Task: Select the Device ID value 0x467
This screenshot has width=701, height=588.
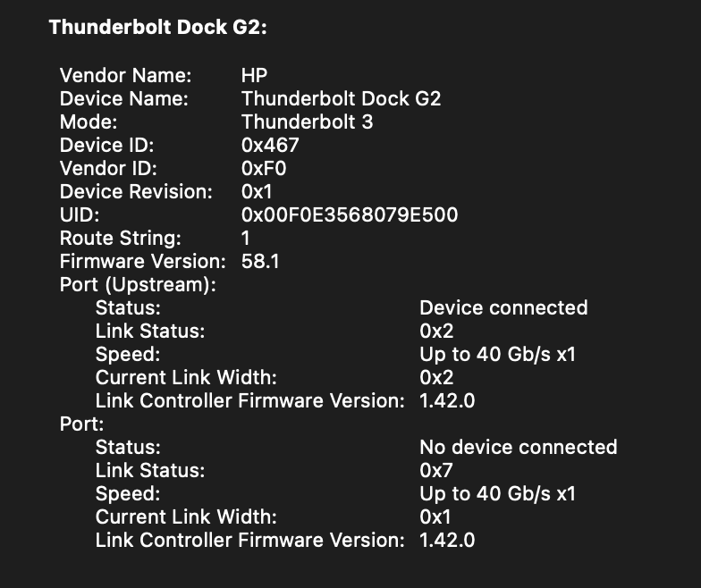Action: point(270,145)
